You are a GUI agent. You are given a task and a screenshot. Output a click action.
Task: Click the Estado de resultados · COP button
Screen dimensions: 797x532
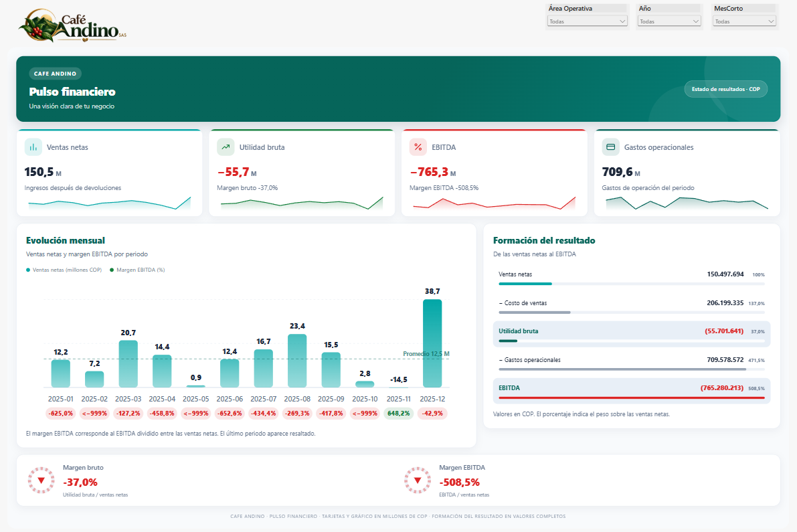[x=725, y=89]
